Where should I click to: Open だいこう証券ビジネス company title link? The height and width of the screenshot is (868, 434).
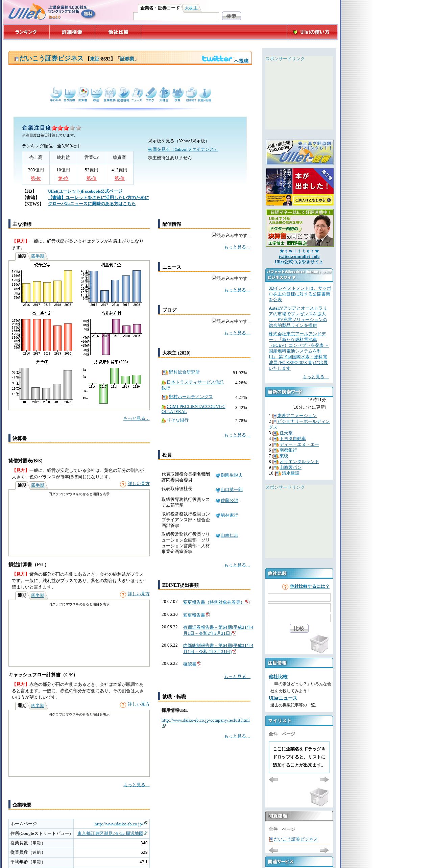(x=51, y=58)
